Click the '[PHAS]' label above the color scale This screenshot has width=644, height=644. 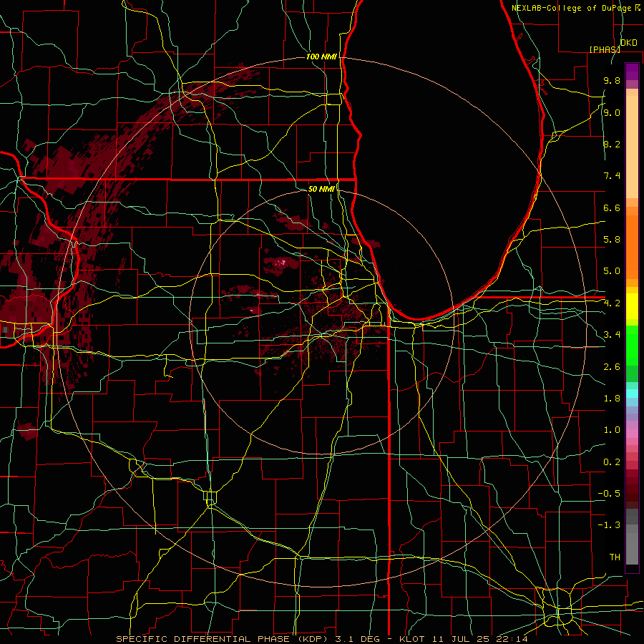[x=605, y=49]
